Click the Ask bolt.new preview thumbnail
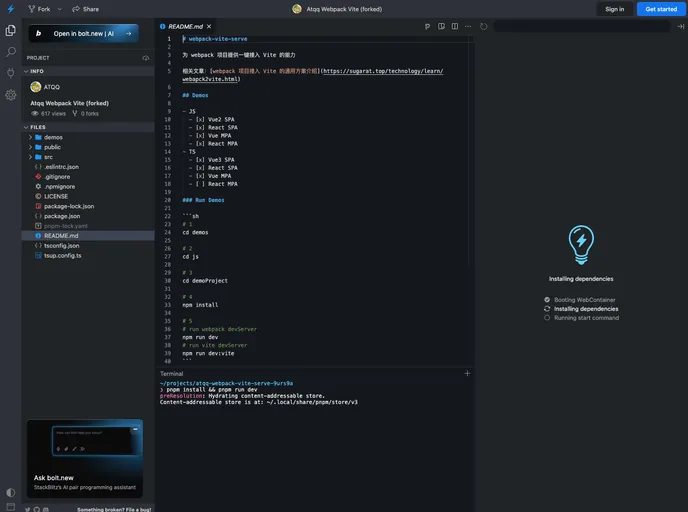688x512 pixels. coord(85,458)
